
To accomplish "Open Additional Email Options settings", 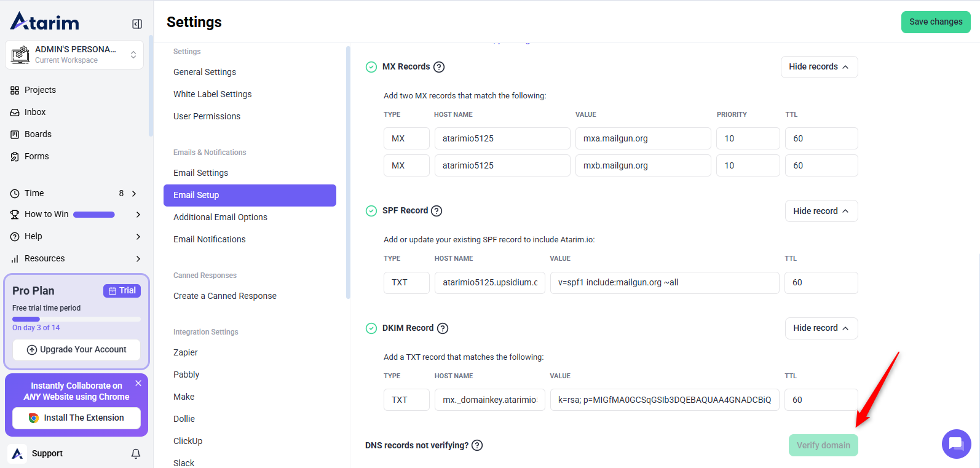I will (220, 217).
